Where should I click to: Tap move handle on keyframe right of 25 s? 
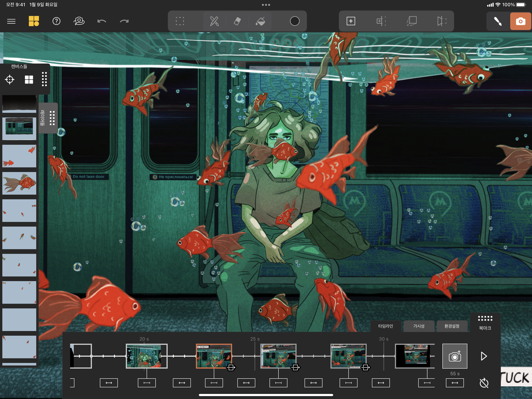click(295, 367)
